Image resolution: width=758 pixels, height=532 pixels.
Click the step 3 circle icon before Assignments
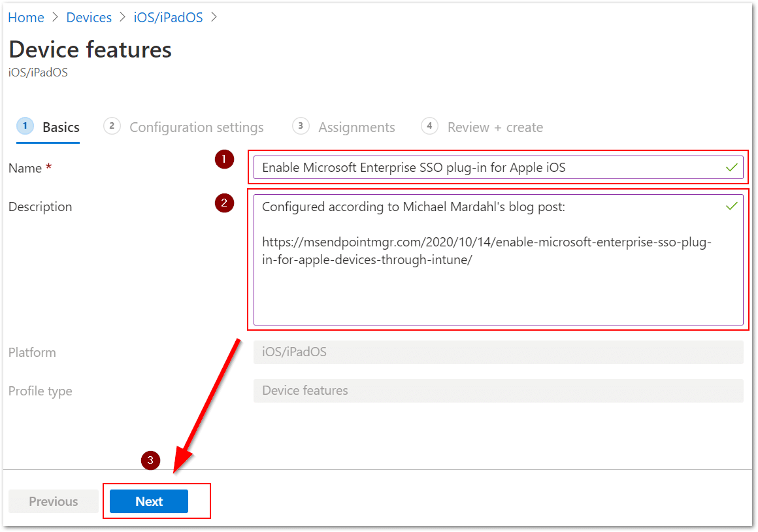point(300,126)
